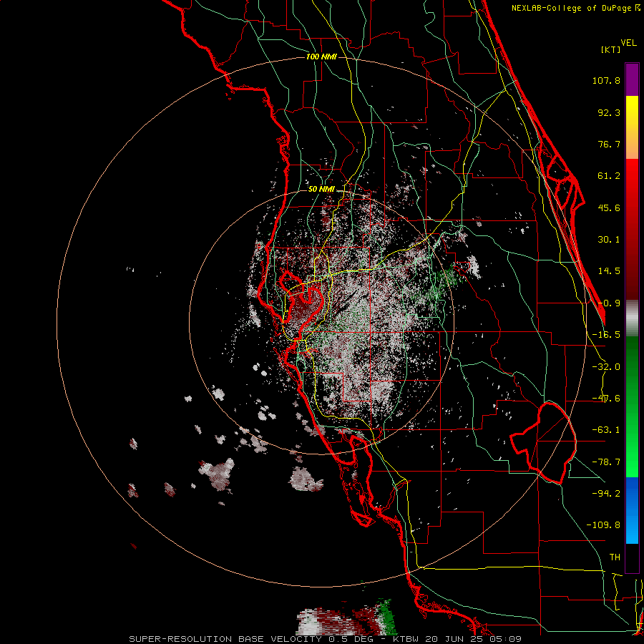Click the [KT] units label
The image size is (644, 644).
coord(610,49)
